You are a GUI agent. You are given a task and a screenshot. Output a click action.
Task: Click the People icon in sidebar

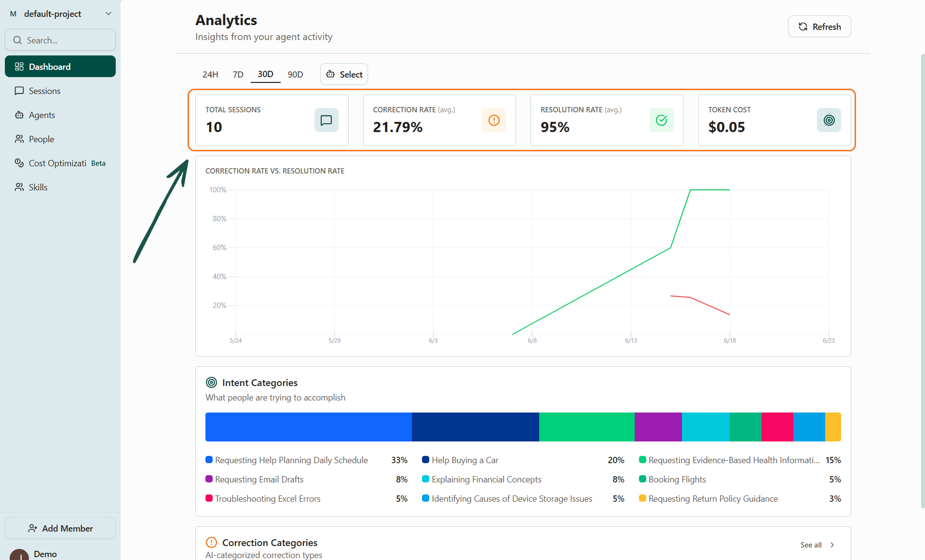click(19, 139)
